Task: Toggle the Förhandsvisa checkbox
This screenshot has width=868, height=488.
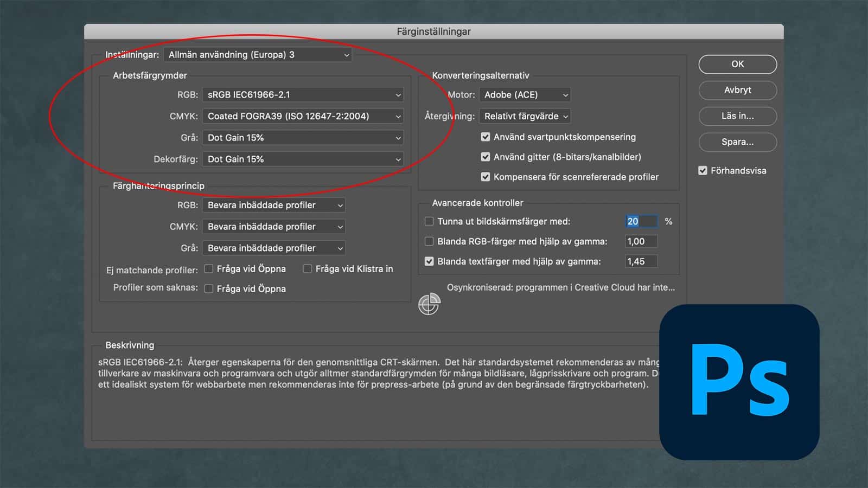Action: 703,171
